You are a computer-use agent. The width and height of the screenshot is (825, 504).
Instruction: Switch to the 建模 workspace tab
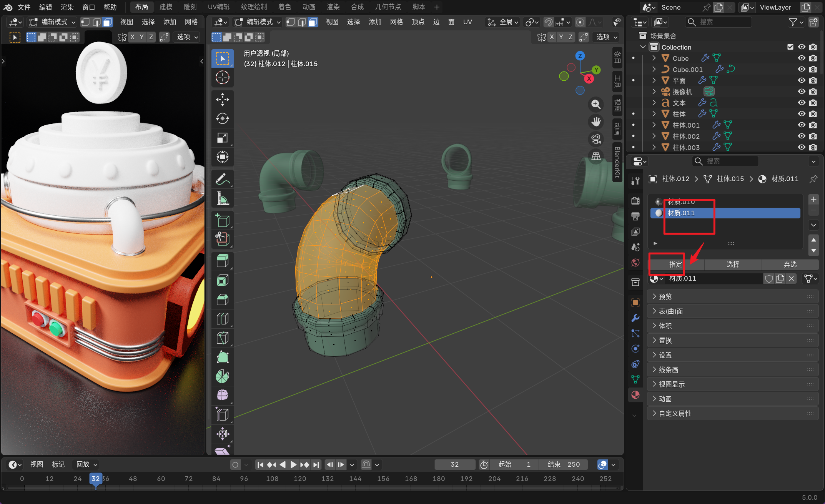[x=166, y=7]
